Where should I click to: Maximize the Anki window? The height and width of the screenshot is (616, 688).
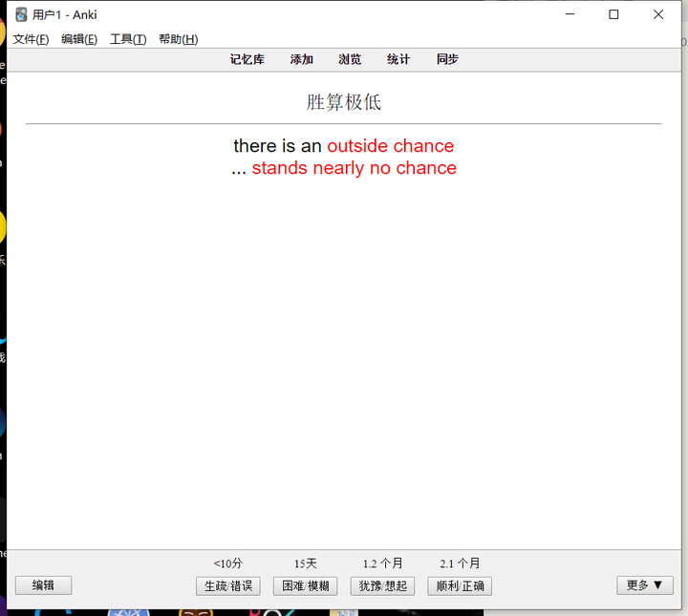613,14
